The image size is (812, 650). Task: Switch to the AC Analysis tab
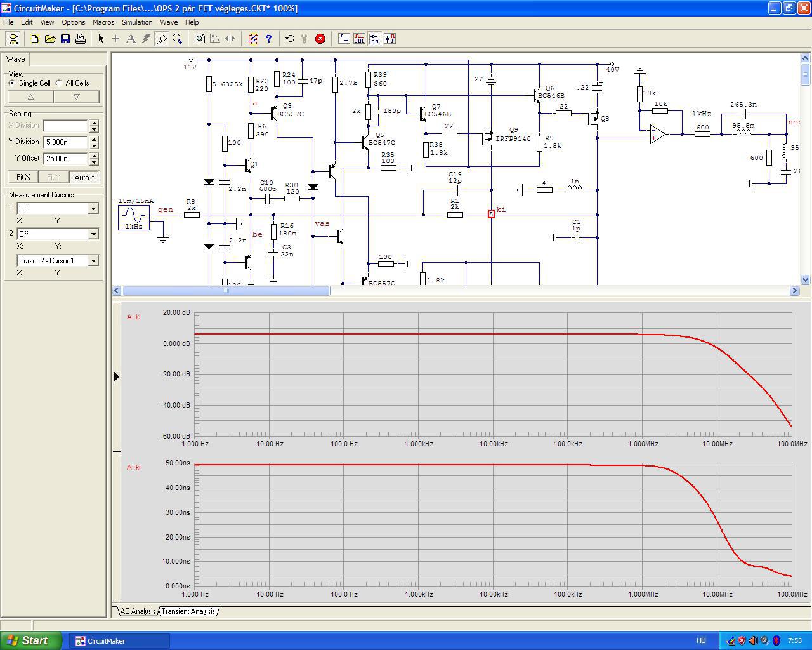138,611
